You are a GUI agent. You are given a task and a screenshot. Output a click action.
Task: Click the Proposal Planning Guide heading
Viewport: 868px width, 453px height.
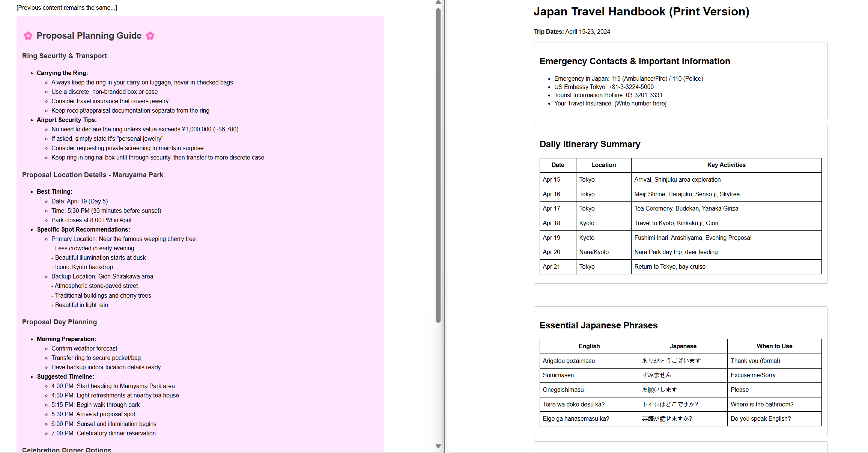89,36
